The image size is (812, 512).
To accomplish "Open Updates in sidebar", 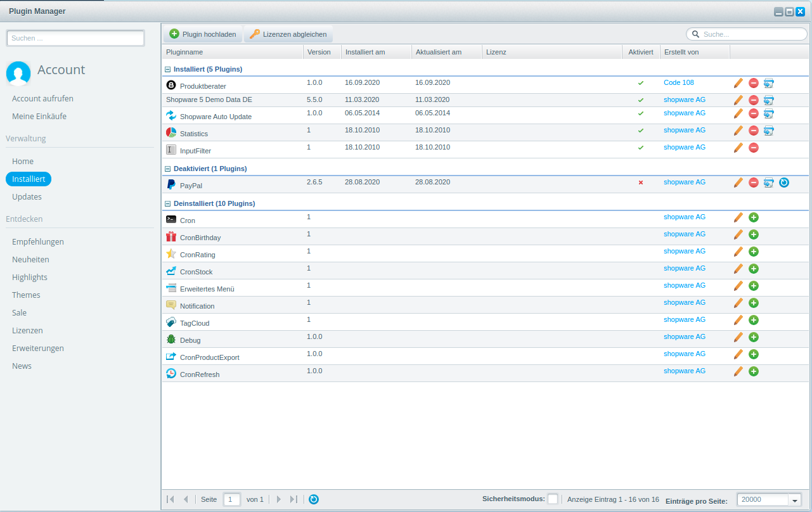I will click(27, 197).
